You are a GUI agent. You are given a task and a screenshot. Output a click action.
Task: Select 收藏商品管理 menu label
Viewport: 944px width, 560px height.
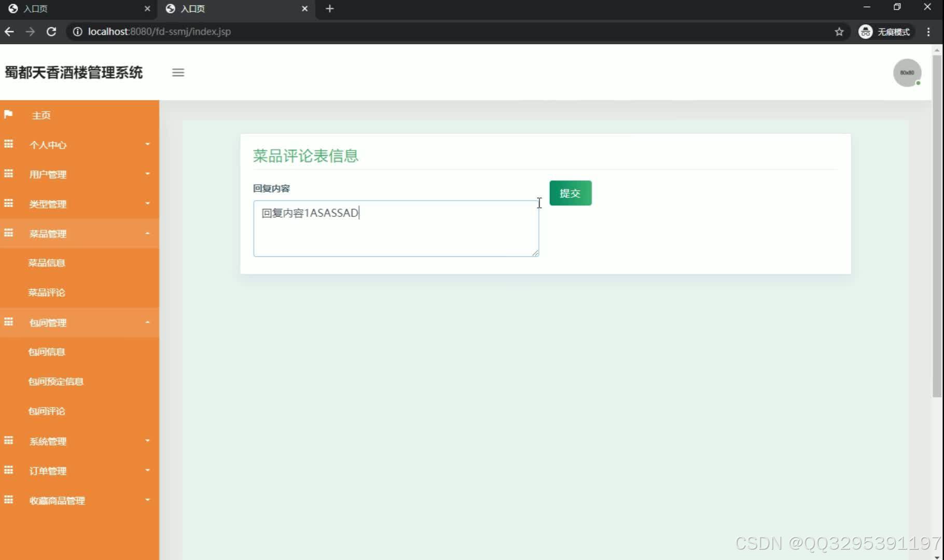pyautogui.click(x=57, y=500)
